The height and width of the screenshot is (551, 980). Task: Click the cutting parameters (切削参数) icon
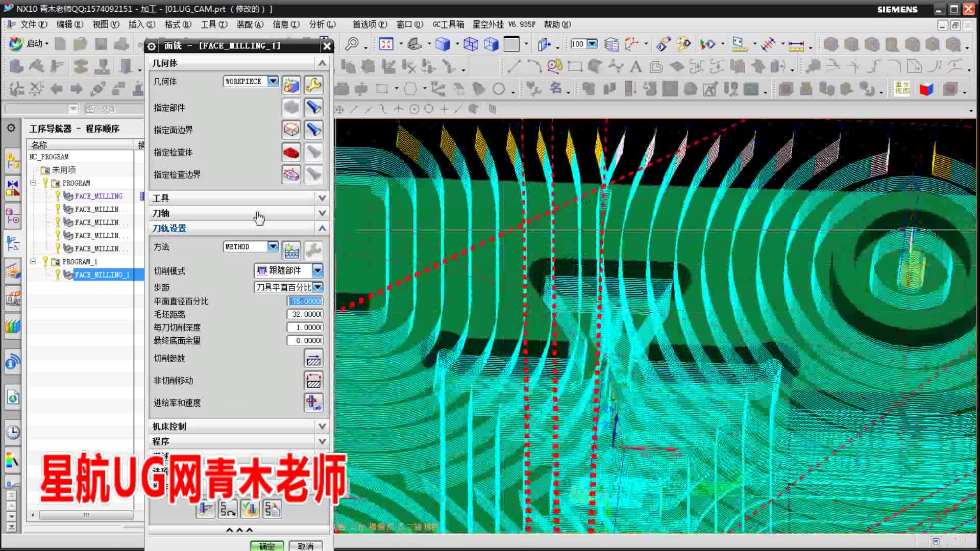(313, 359)
